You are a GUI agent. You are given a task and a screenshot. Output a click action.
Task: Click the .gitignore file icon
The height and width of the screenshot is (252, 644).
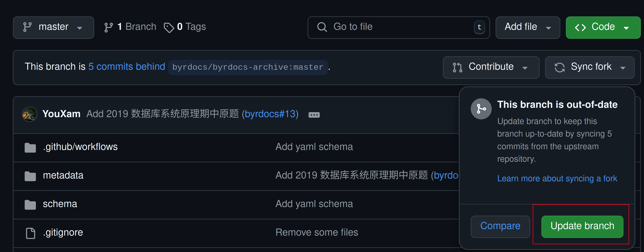pos(30,233)
